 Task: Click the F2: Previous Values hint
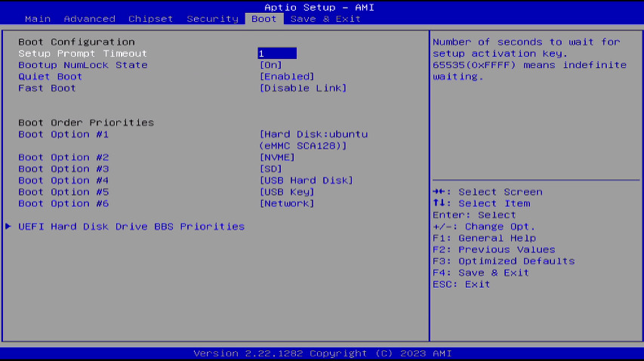494,249
